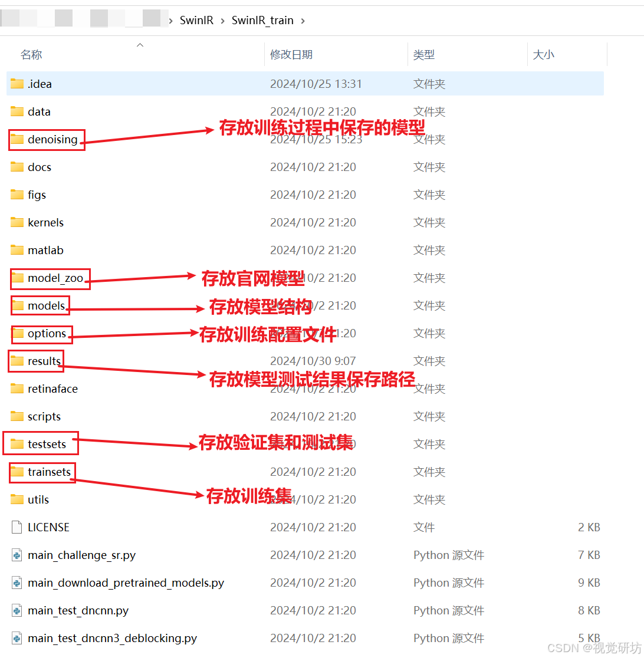Select the docs folder icon
The width and height of the screenshot is (644, 658).
point(17,167)
